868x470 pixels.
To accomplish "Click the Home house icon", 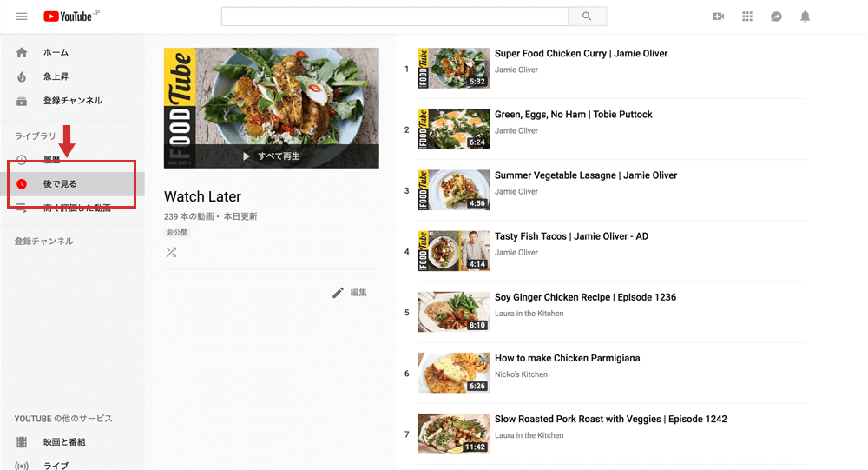I will 22,53.
